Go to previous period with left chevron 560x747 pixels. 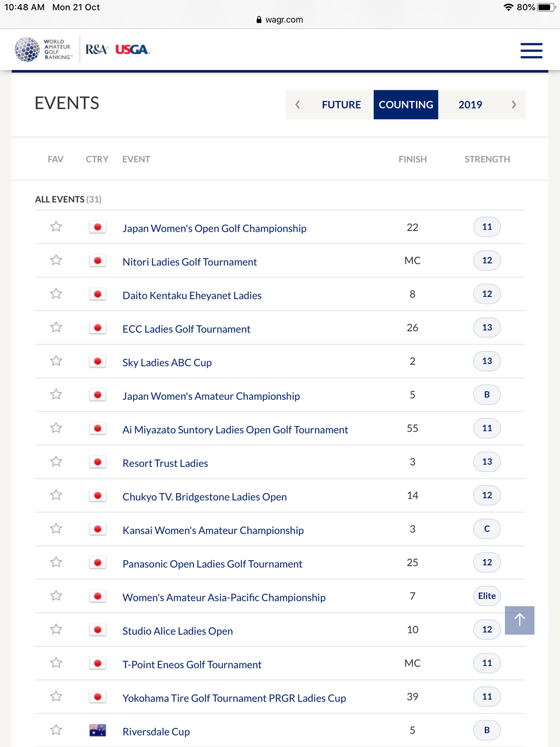click(x=297, y=104)
